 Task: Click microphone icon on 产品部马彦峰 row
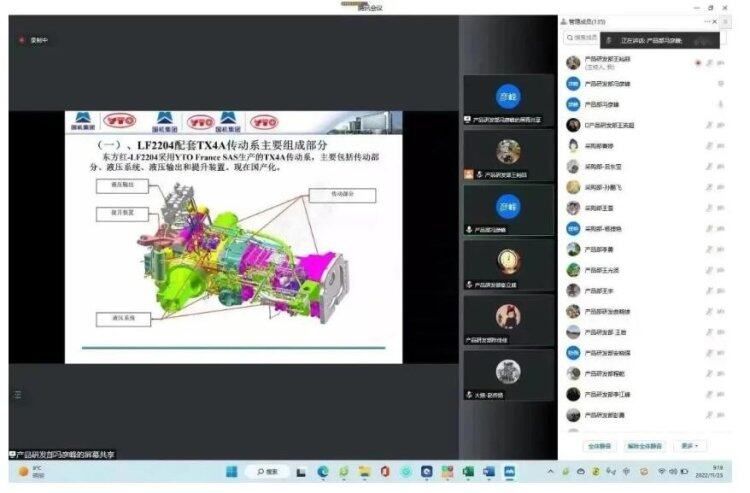pos(721,104)
